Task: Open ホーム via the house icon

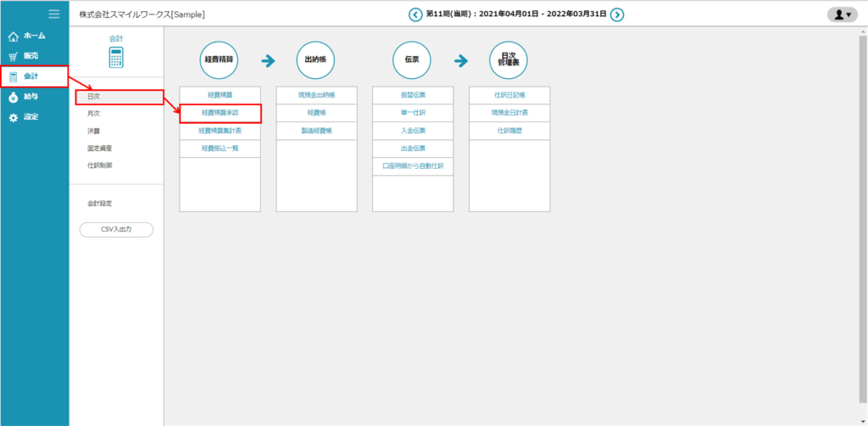Action: pyautogui.click(x=13, y=36)
